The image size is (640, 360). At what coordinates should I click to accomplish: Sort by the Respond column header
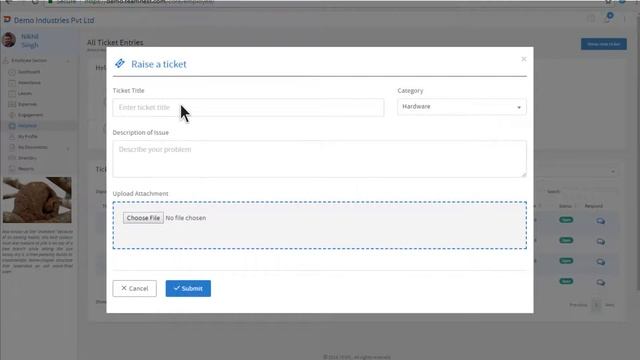click(593, 206)
